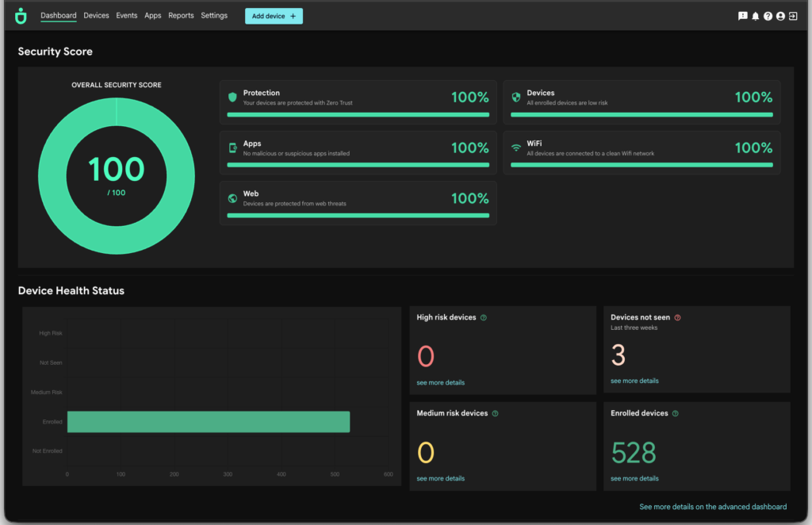Open help via question mark icon in header
812x525 pixels.
coord(768,16)
